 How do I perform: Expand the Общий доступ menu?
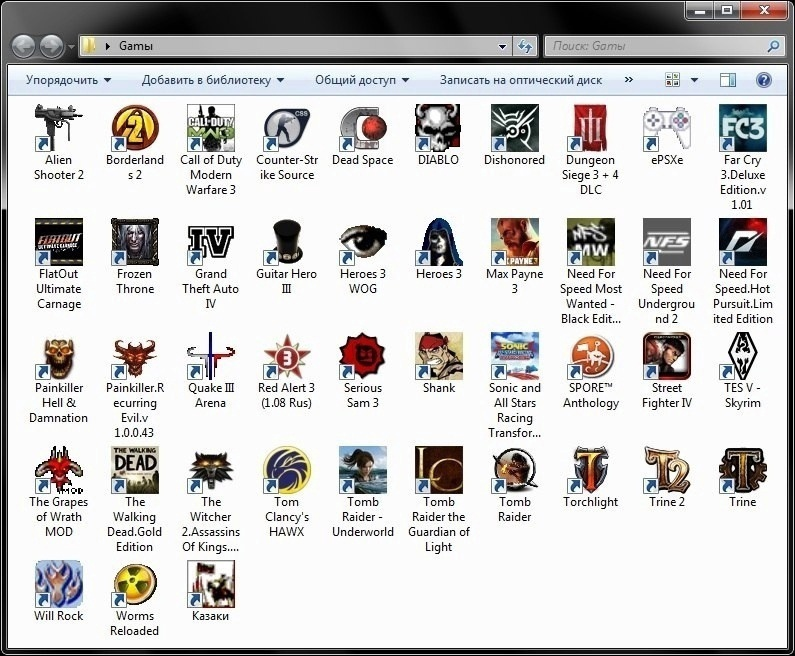362,80
